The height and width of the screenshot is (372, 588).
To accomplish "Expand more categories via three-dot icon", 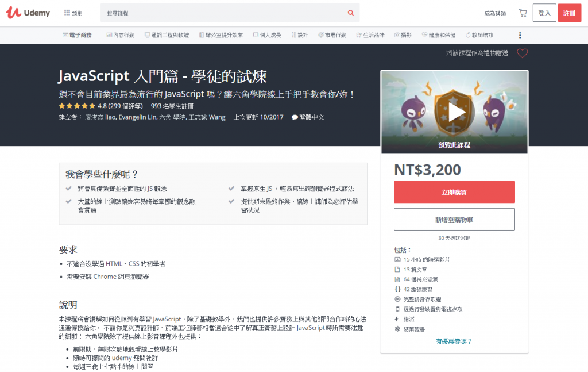I will tap(520, 35).
